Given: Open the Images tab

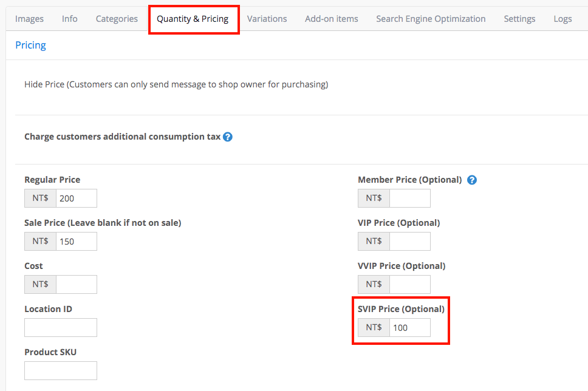Looking at the screenshot, I should click(29, 19).
